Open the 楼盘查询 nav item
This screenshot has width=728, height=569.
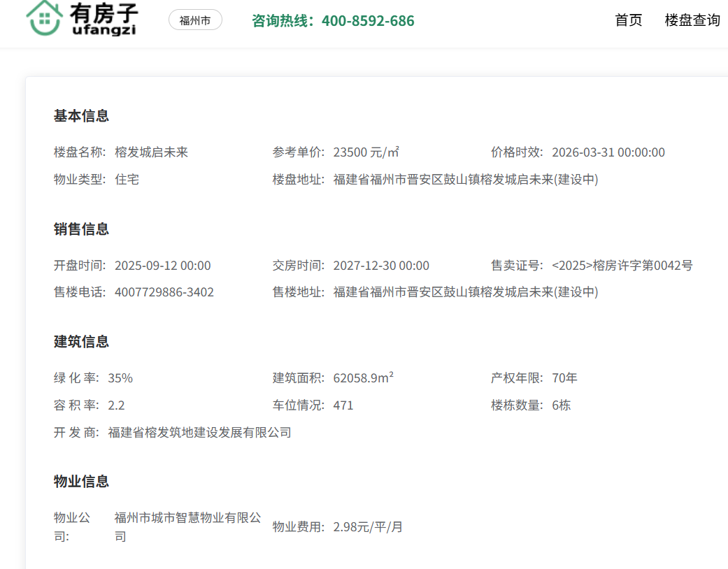(x=692, y=20)
